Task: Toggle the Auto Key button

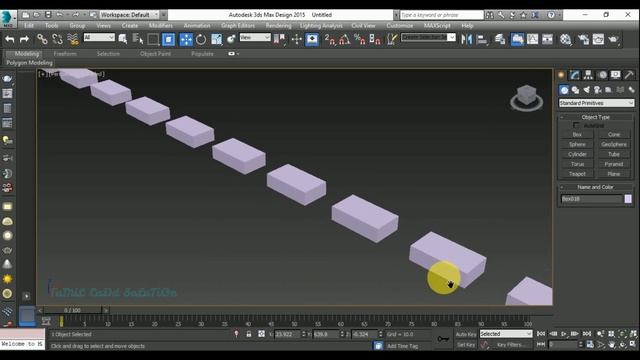Action: tap(466, 334)
